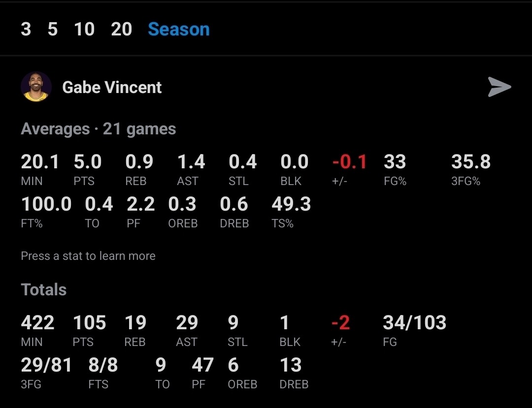Tap the share arrow icon
This screenshot has width=532, height=408.
click(499, 87)
